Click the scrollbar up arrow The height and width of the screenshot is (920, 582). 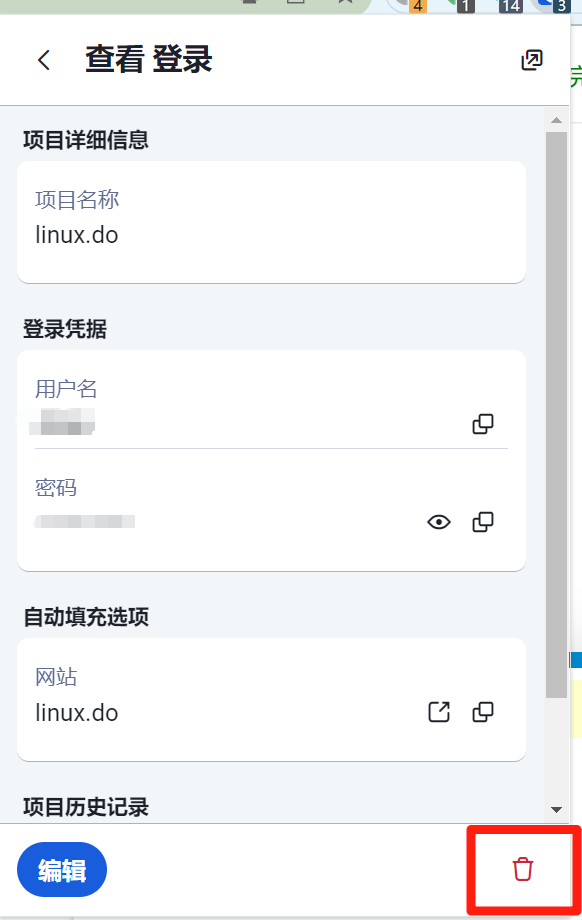click(556, 120)
